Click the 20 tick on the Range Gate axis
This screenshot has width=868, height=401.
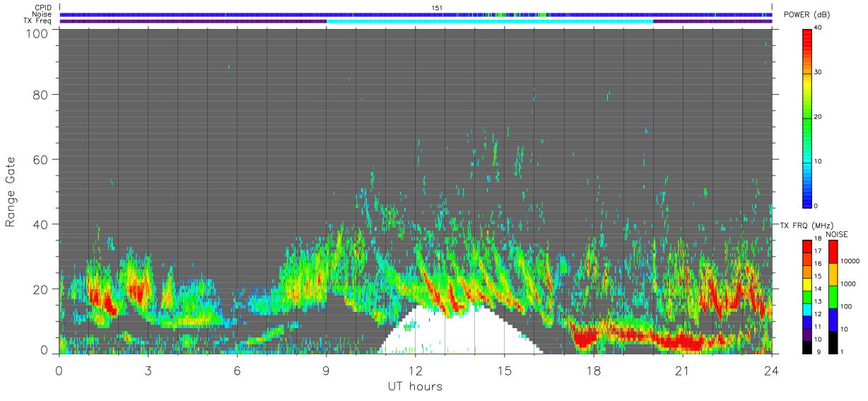(x=41, y=289)
